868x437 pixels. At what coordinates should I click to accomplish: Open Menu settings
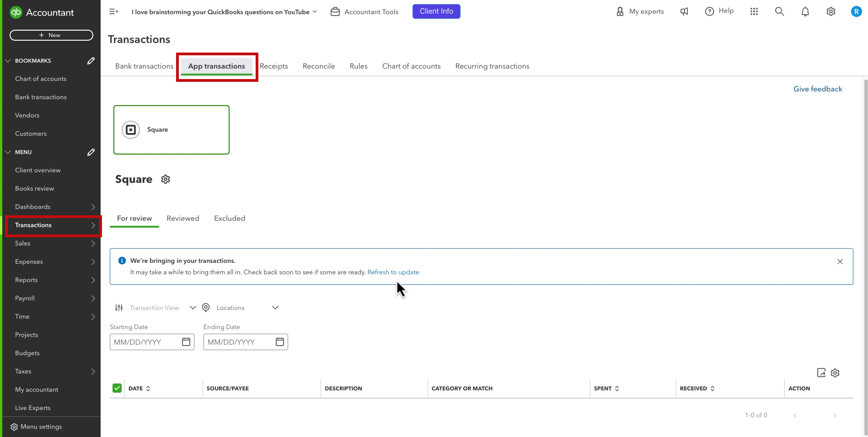coord(36,427)
